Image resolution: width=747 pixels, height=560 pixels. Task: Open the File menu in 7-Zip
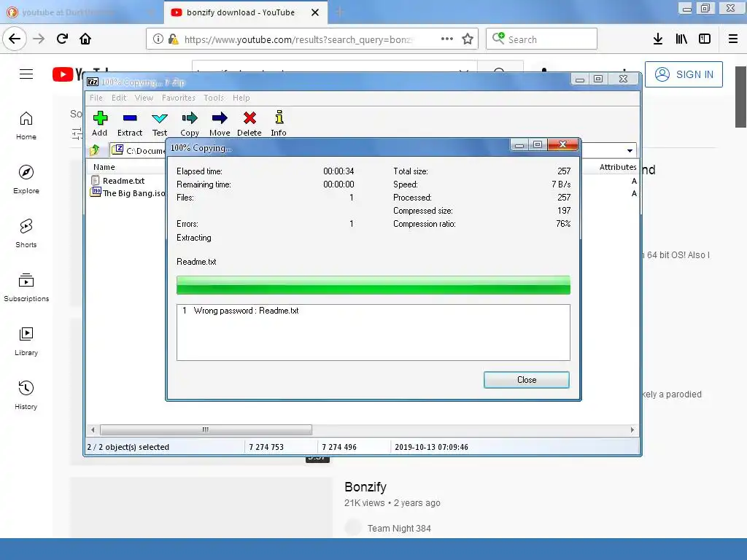96,98
